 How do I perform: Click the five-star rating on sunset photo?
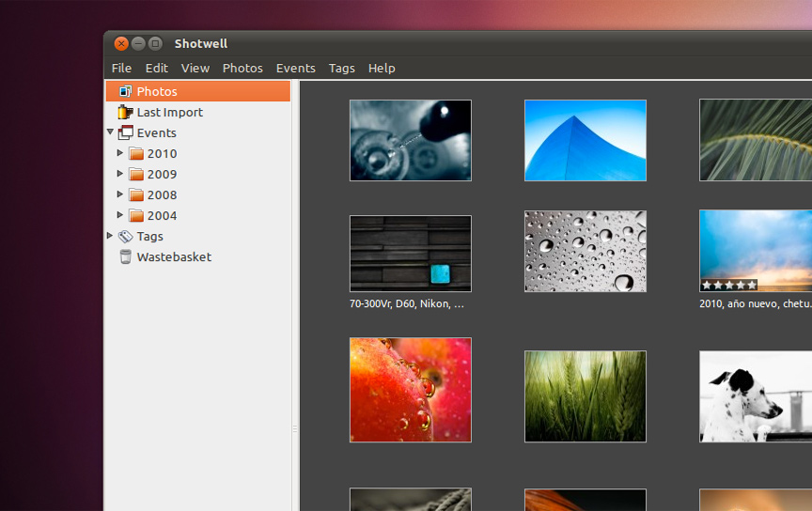[728, 286]
